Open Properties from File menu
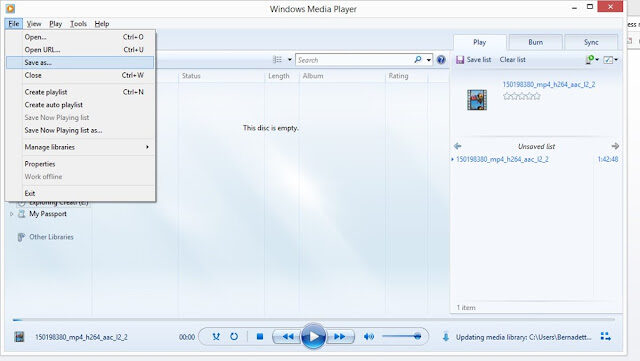Screen dimensions: 640x361 coord(80,164)
